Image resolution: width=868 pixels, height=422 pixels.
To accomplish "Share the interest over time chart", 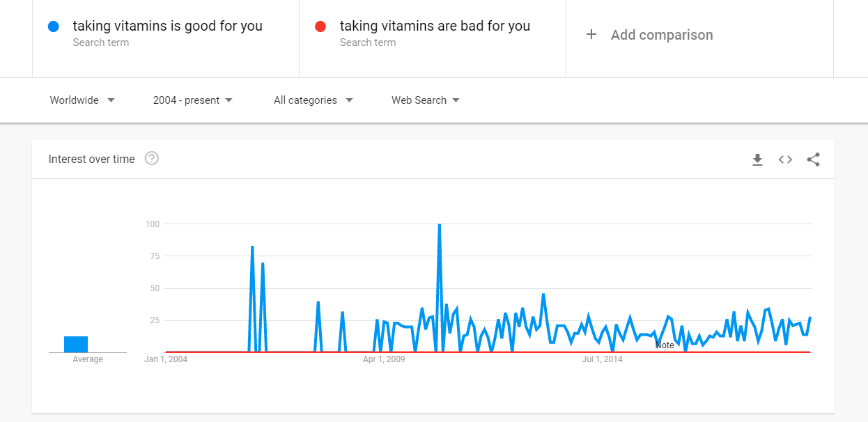I will (813, 159).
